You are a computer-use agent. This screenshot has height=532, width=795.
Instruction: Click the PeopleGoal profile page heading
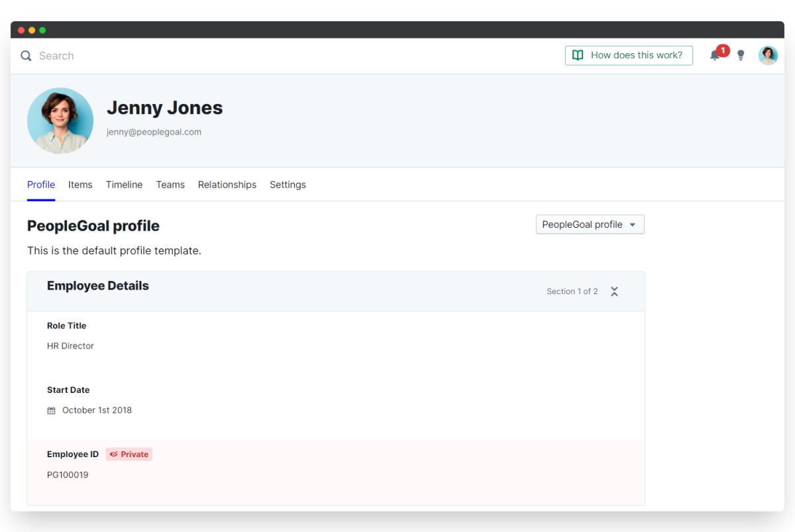93,226
